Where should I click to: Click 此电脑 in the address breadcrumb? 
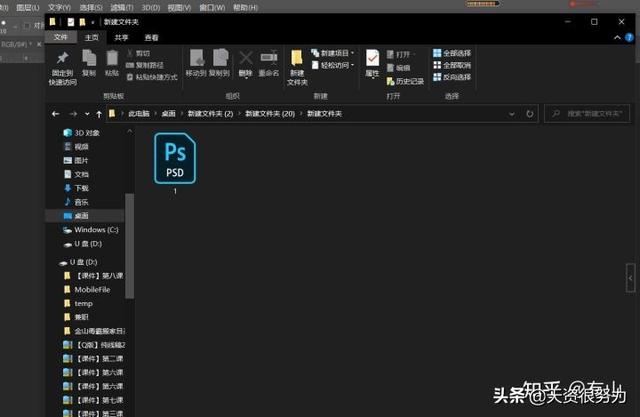click(x=139, y=113)
